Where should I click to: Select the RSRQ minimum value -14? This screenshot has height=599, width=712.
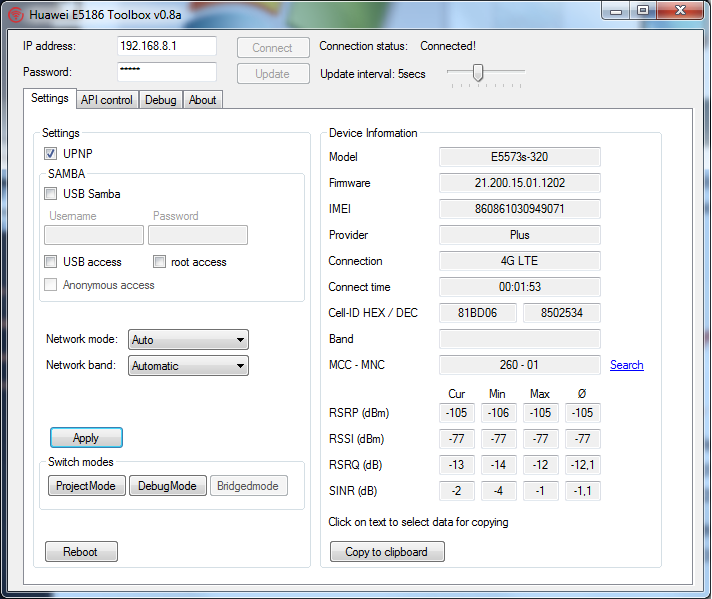coord(499,465)
